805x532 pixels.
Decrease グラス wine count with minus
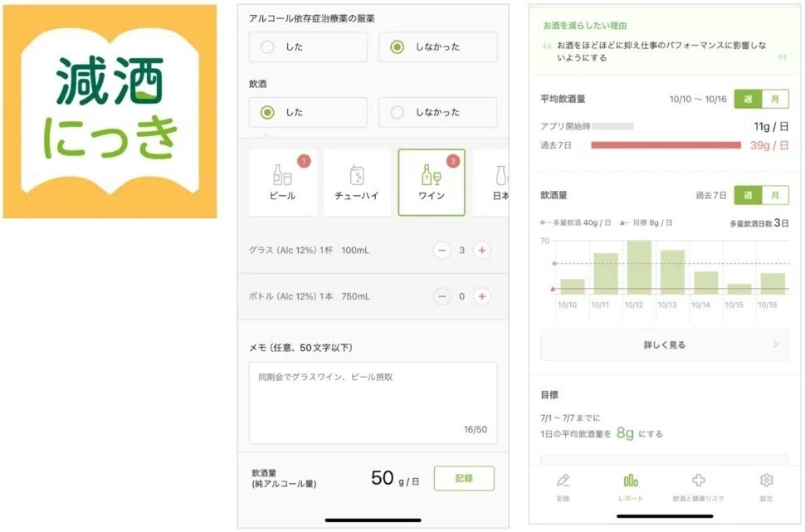442,250
